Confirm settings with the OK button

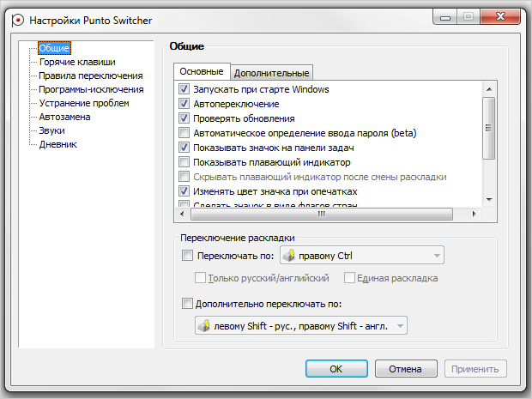(336, 369)
